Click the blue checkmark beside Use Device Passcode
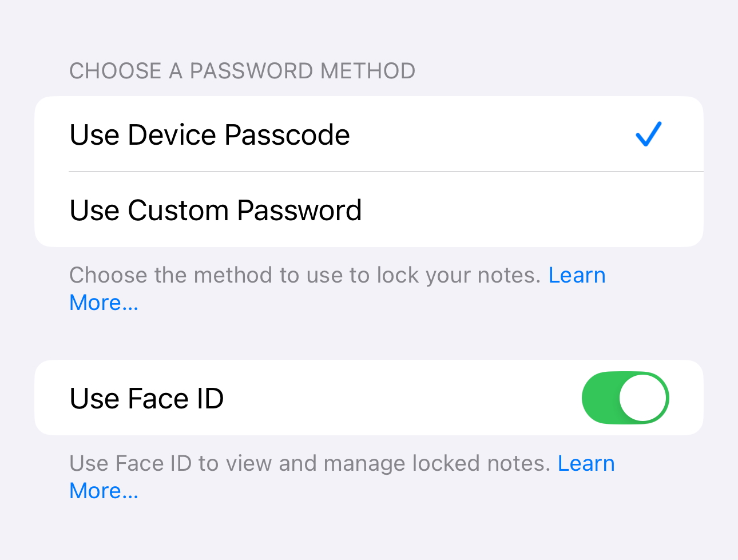The image size is (738, 560). click(648, 134)
